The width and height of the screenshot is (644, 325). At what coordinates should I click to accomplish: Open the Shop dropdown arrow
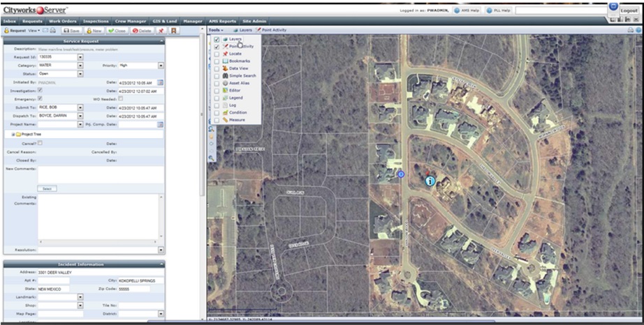pos(80,305)
